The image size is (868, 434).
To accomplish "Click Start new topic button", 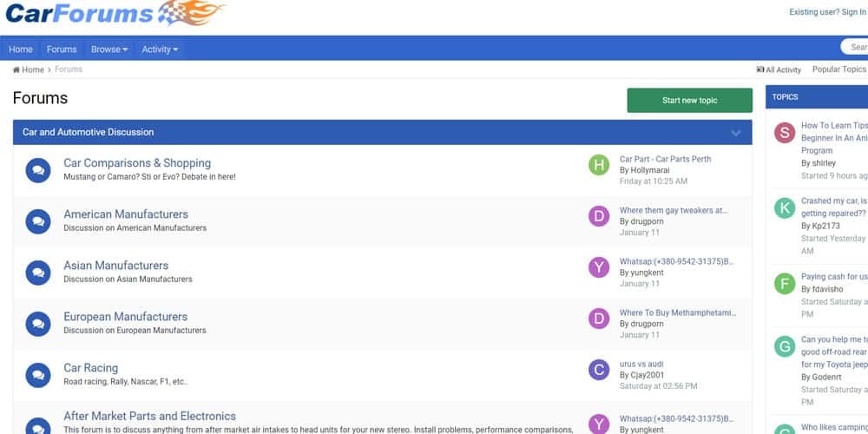I will (x=689, y=100).
